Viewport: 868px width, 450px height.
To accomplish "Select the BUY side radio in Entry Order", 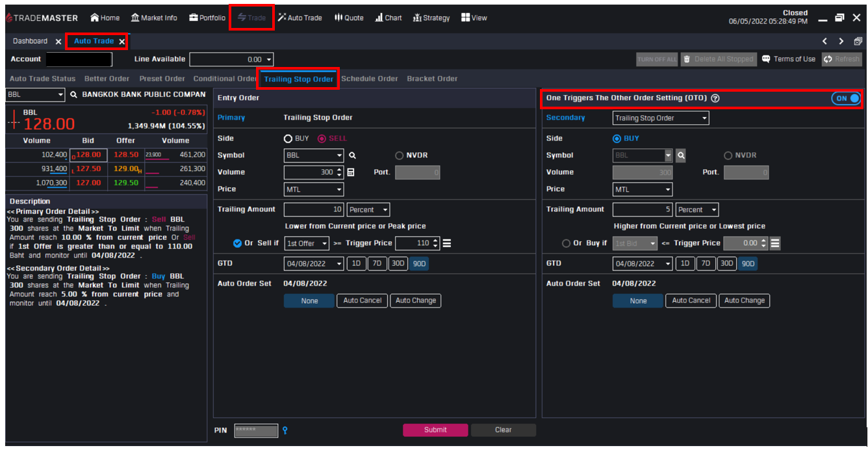I will coord(288,139).
